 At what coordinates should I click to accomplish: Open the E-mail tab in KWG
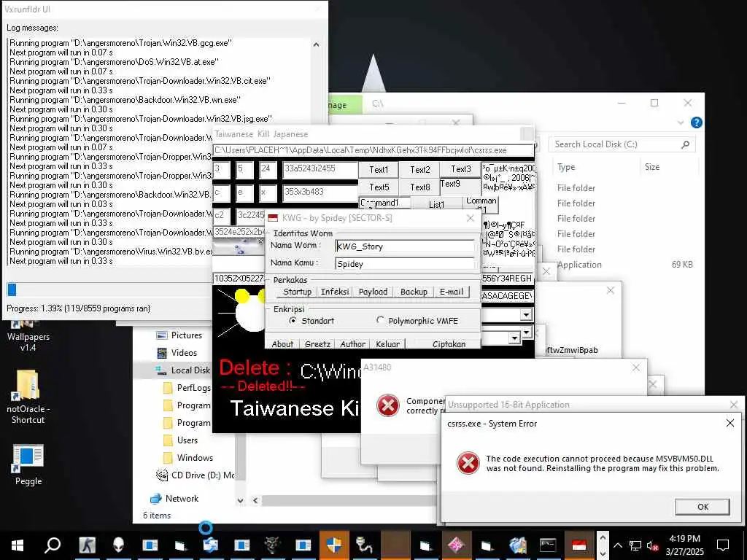point(451,292)
